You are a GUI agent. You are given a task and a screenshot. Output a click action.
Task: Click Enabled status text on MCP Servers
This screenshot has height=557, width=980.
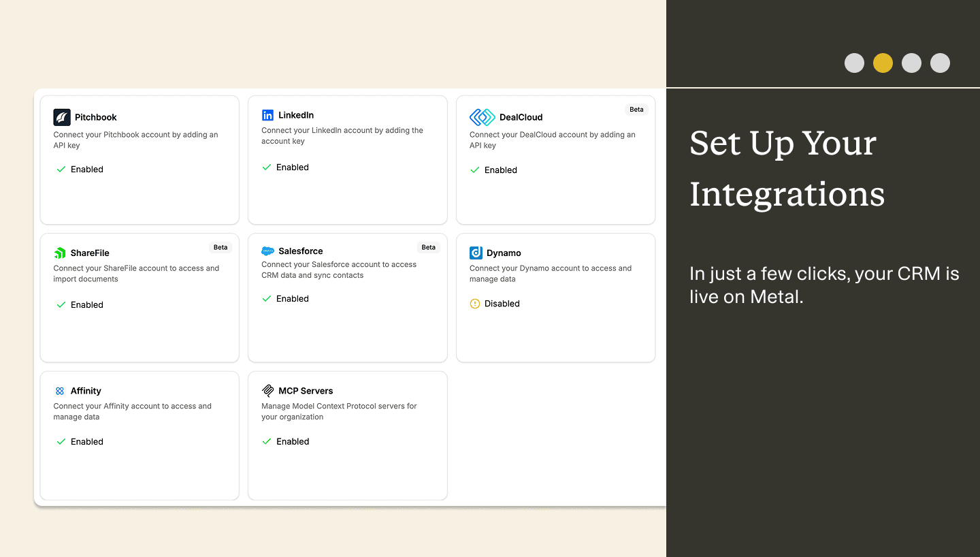293,441
